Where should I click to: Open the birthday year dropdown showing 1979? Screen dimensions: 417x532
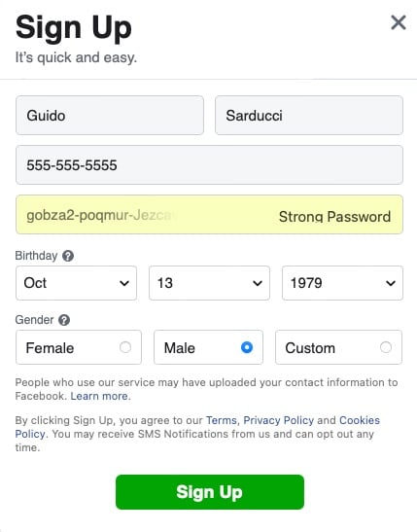click(x=342, y=283)
